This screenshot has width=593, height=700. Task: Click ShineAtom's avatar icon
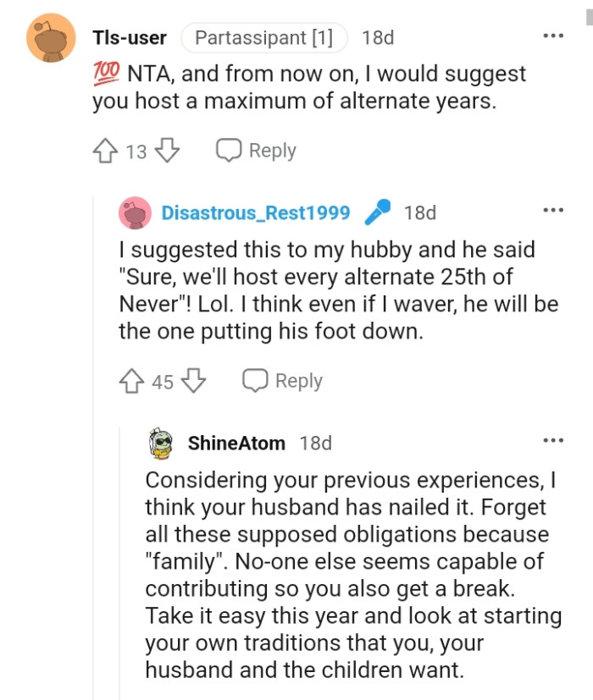coord(158,442)
